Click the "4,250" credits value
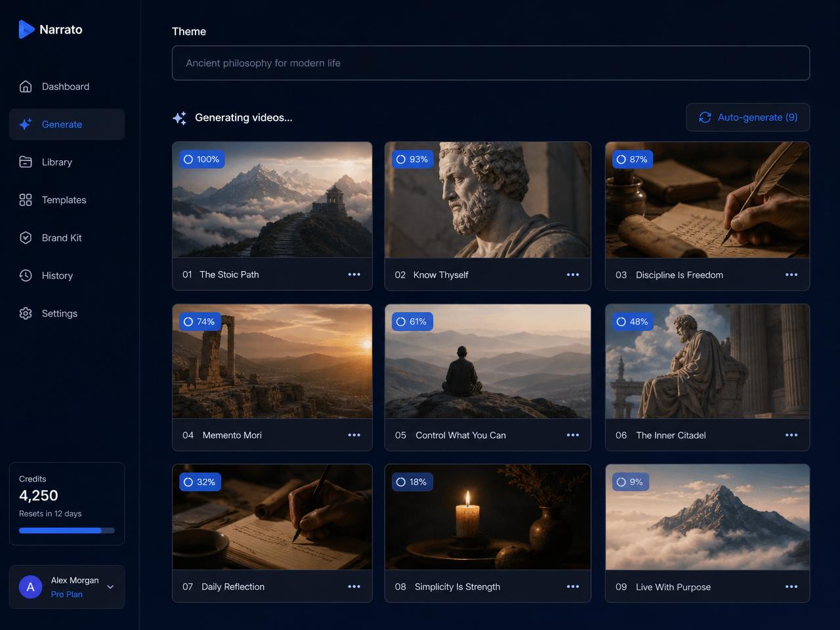 [39, 495]
